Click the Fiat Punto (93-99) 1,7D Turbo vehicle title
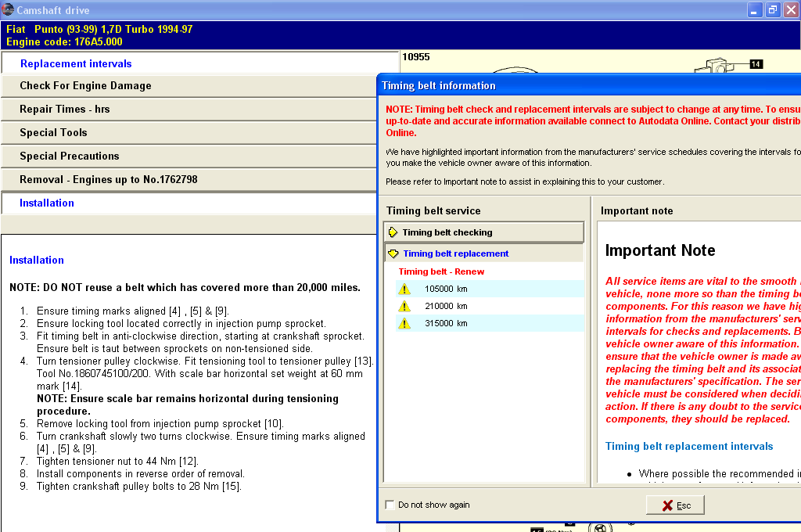Screen dimensions: 801x532 [99, 29]
